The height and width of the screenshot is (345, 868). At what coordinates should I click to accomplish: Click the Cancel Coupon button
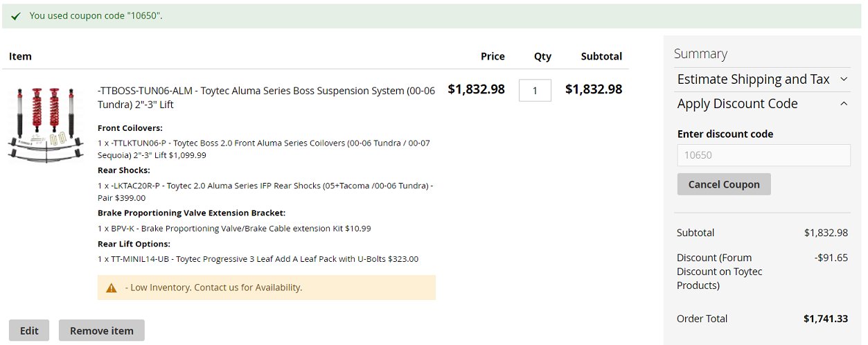[724, 184]
